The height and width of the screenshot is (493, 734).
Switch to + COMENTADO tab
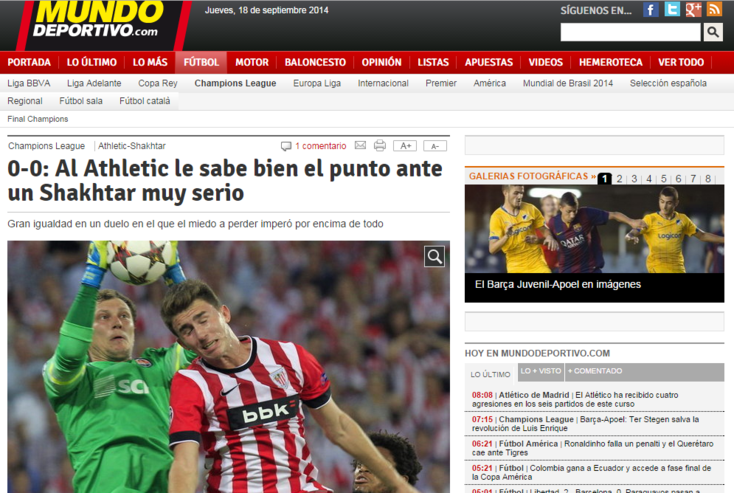coord(595,371)
